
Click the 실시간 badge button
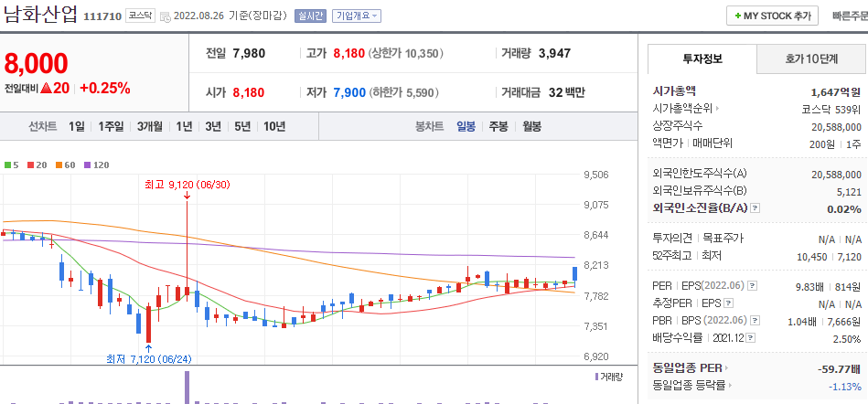(x=311, y=16)
